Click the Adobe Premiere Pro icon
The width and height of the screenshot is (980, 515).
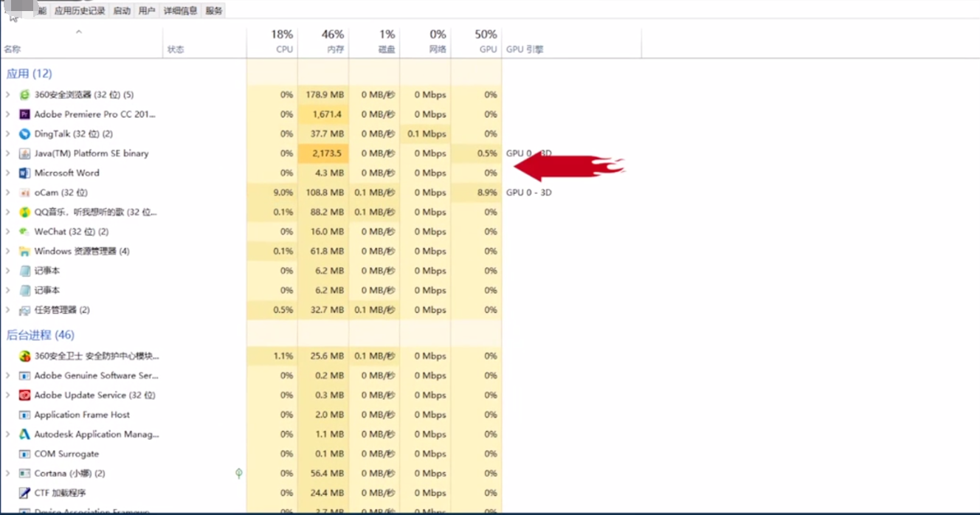click(x=24, y=114)
